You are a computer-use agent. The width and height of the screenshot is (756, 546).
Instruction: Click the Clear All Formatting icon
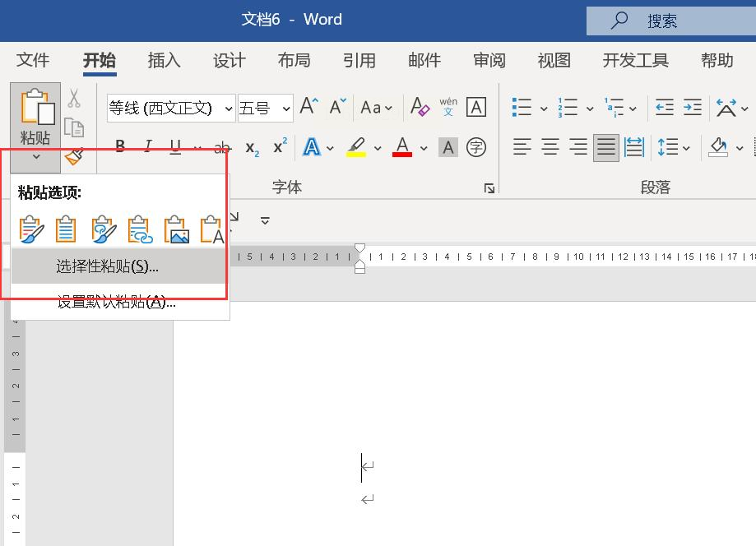[x=420, y=107]
